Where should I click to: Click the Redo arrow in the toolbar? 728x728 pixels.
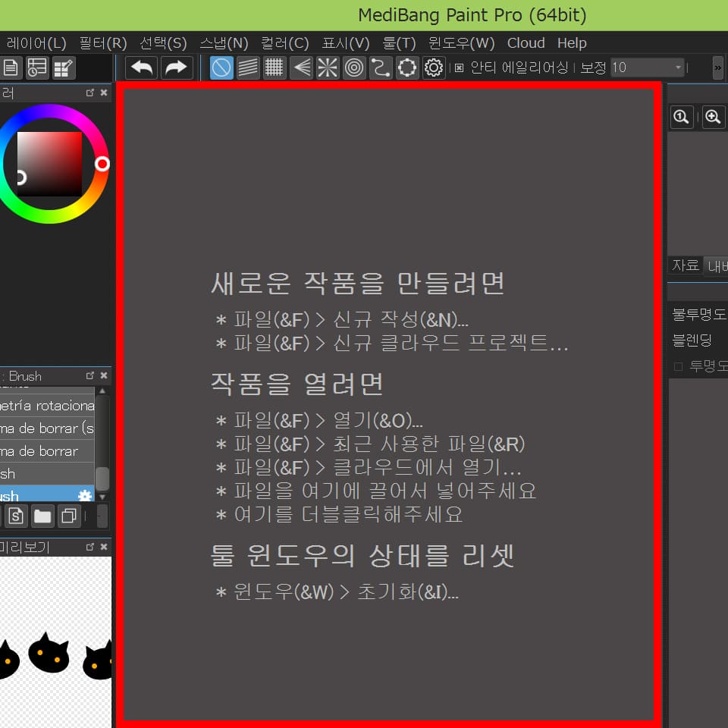[x=177, y=67]
